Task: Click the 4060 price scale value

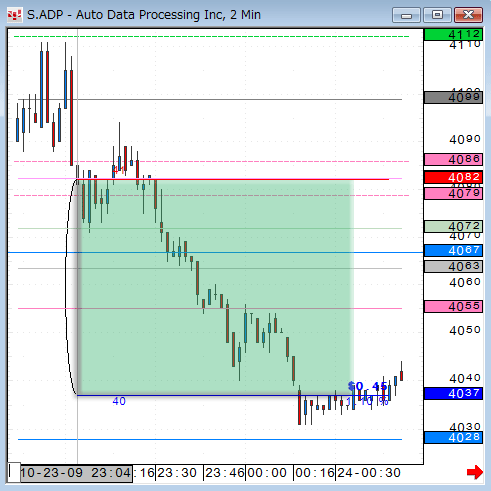Action: click(465, 282)
